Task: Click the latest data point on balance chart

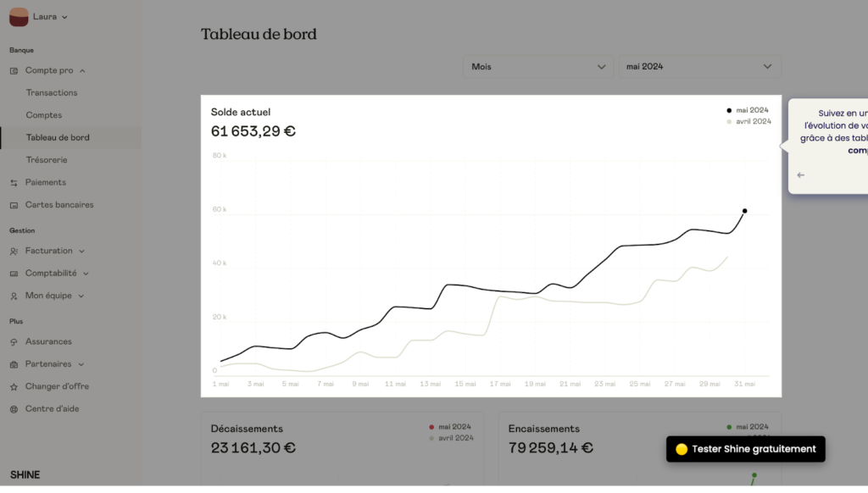Action: 745,211
